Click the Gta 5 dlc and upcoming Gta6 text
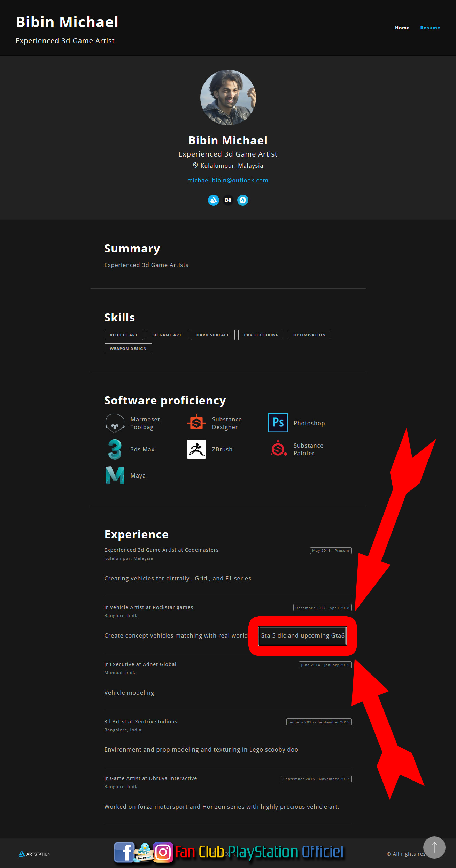 tap(302, 635)
